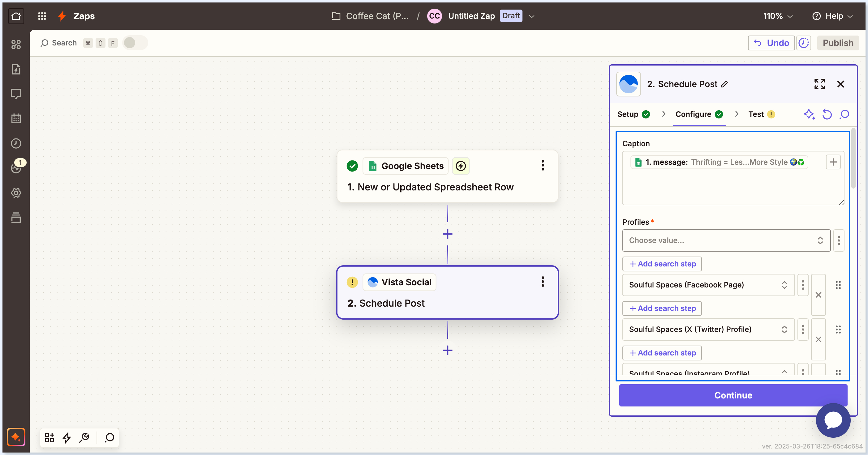Open the Soulful Spaces (Facebook Page) dropdown
Viewport: 868px width, 455px height.
(708, 285)
